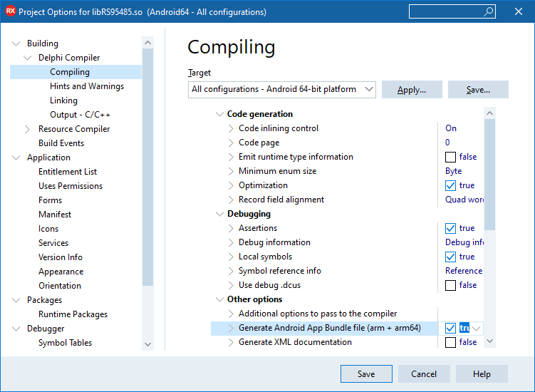Viewport: 535px width, 392px height.
Task: Click the search magnifier icon in title bar
Action: pyautogui.click(x=488, y=11)
